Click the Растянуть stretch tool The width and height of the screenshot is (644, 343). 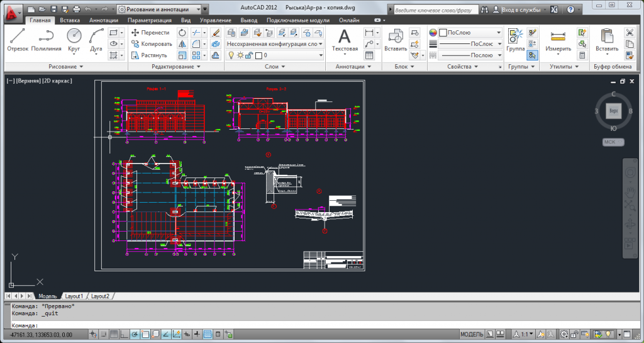click(149, 55)
